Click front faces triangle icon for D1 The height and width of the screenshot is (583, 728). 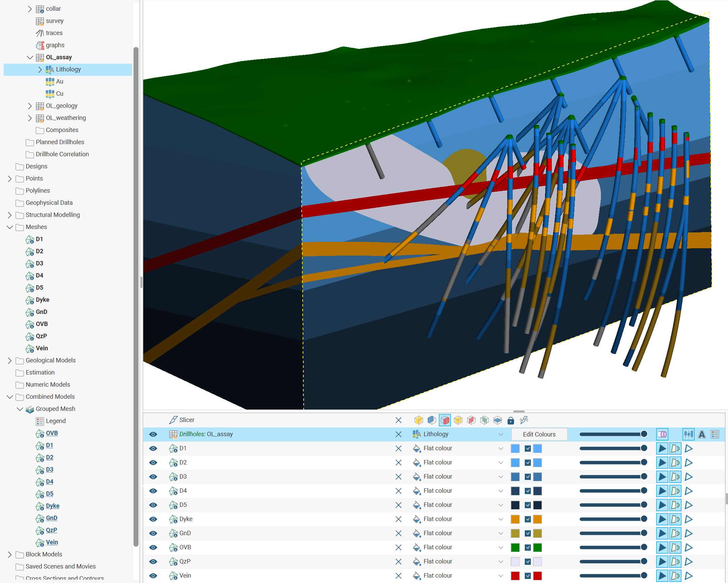pos(662,448)
